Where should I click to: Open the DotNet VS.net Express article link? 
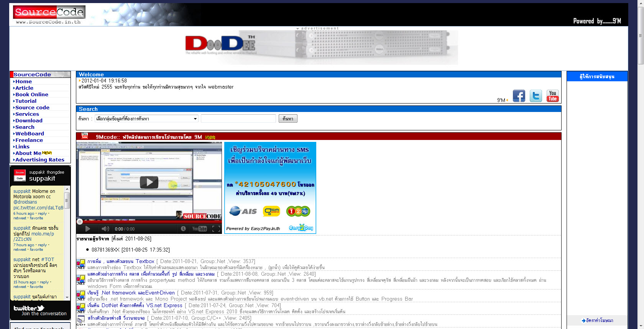click(x=135, y=305)
